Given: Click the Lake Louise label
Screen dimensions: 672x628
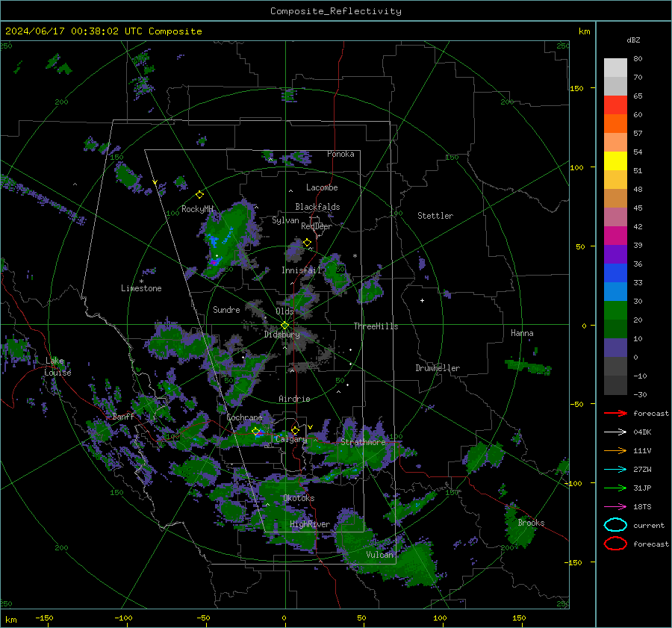Looking at the screenshot, I should [x=57, y=367].
